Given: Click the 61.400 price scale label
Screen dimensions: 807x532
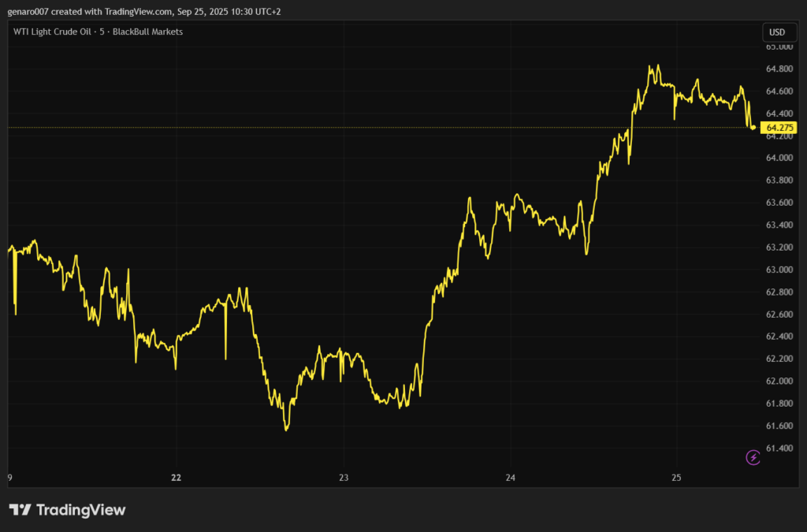Looking at the screenshot, I should (x=779, y=448).
